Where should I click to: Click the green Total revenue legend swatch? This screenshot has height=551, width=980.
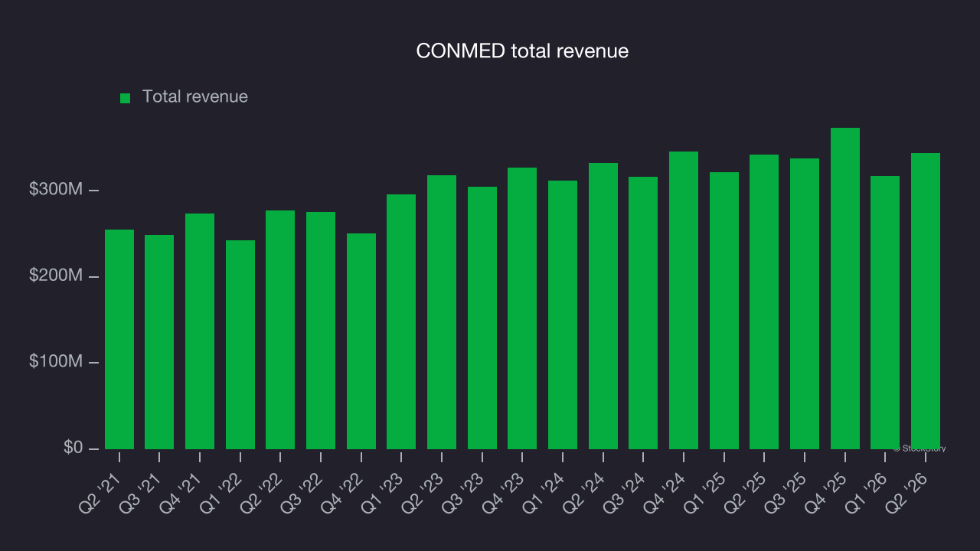pyautogui.click(x=126, y=98)
